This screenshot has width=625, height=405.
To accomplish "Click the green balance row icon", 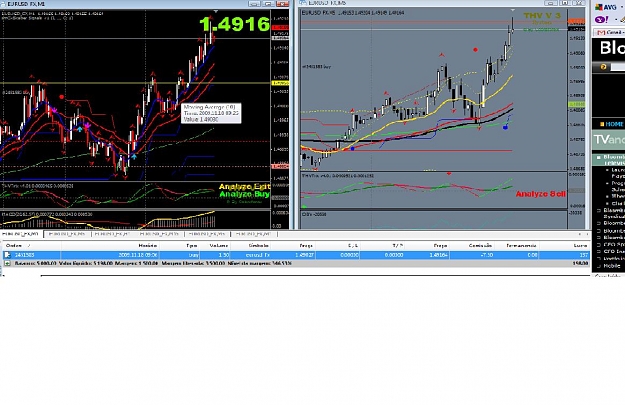I will [7, 263].
